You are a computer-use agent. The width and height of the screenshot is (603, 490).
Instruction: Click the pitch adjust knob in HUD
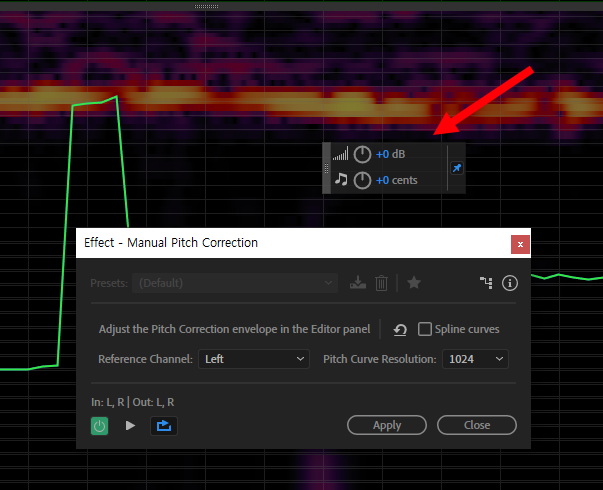click(x=362, y=180)
